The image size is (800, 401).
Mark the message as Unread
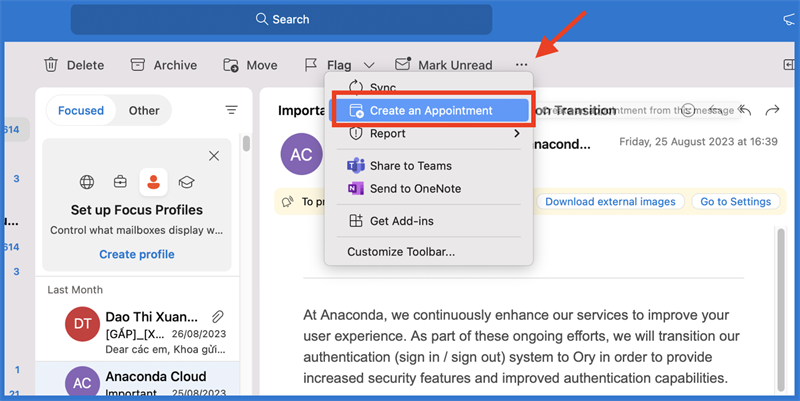tap(444, 65)
